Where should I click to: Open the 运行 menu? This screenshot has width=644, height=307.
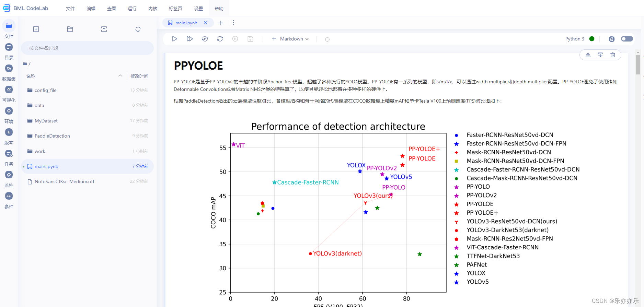[132, 9]
